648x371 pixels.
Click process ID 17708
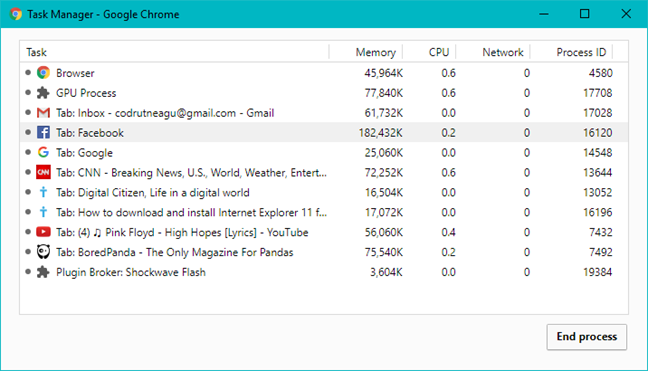[x=598, y=93]
